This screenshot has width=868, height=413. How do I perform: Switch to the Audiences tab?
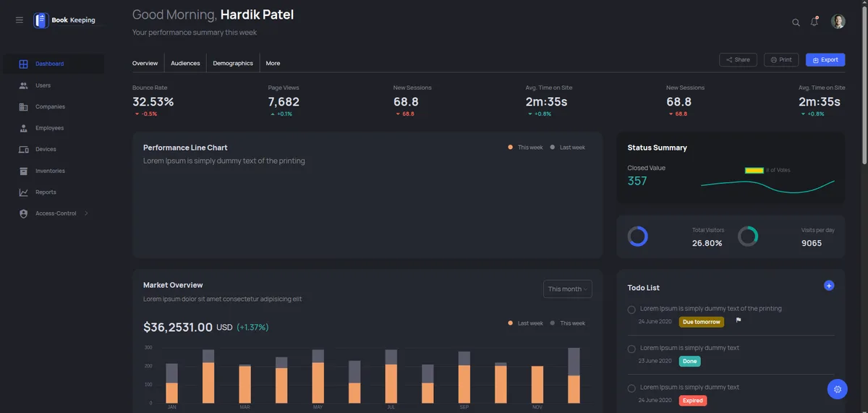185,64
